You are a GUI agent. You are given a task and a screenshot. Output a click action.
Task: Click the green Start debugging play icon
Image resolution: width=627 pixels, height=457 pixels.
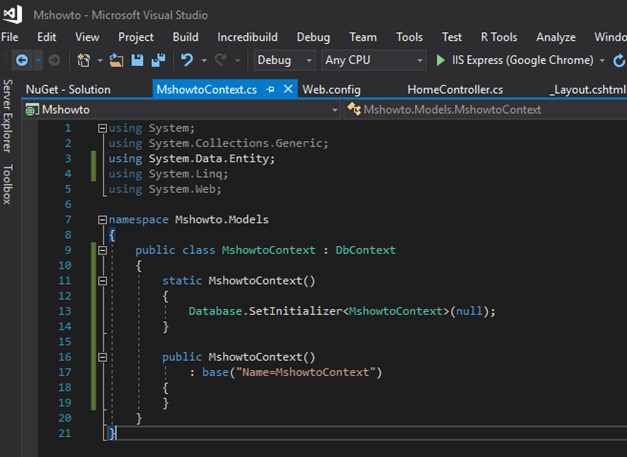[440, 60]
